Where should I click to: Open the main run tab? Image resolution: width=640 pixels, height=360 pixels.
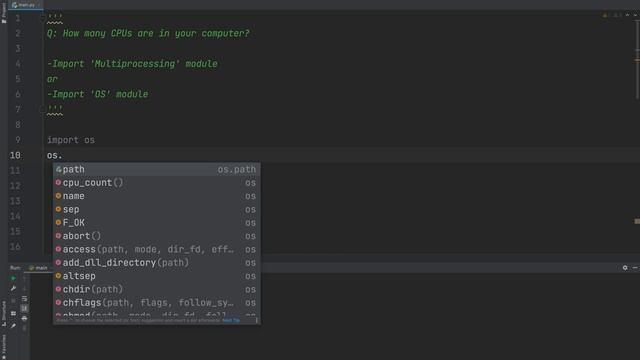tap(38, 268)
